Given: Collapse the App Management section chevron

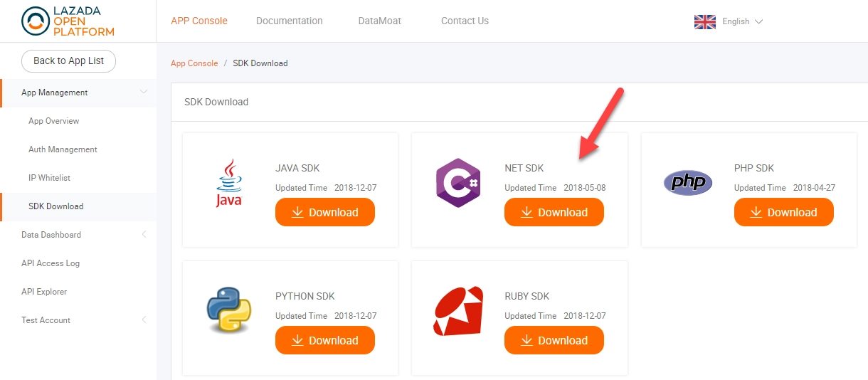Looking at the screenshot, I should [x=144, y=93].
